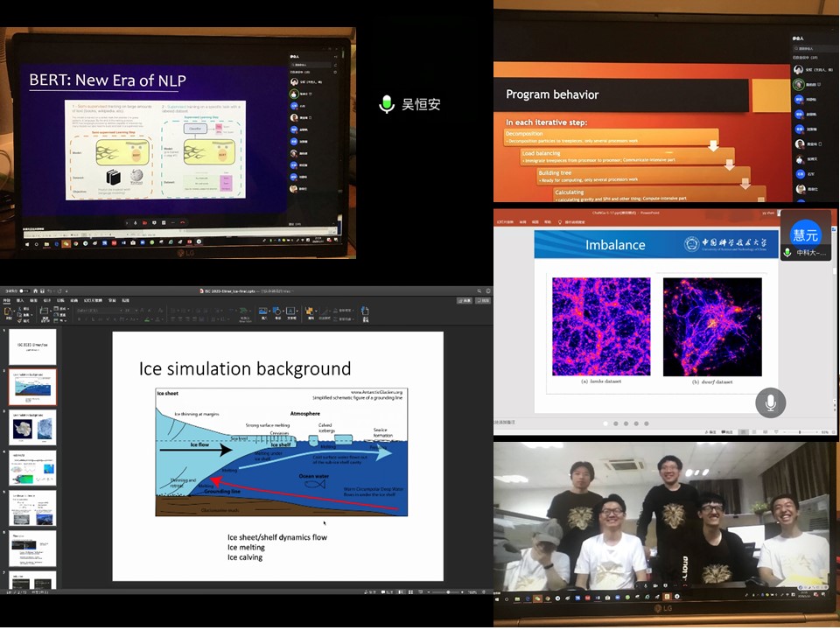The image size is (840, 630).
Task: Click New Slide icon in dark PowerPoint ribbon
Action: 45,312
